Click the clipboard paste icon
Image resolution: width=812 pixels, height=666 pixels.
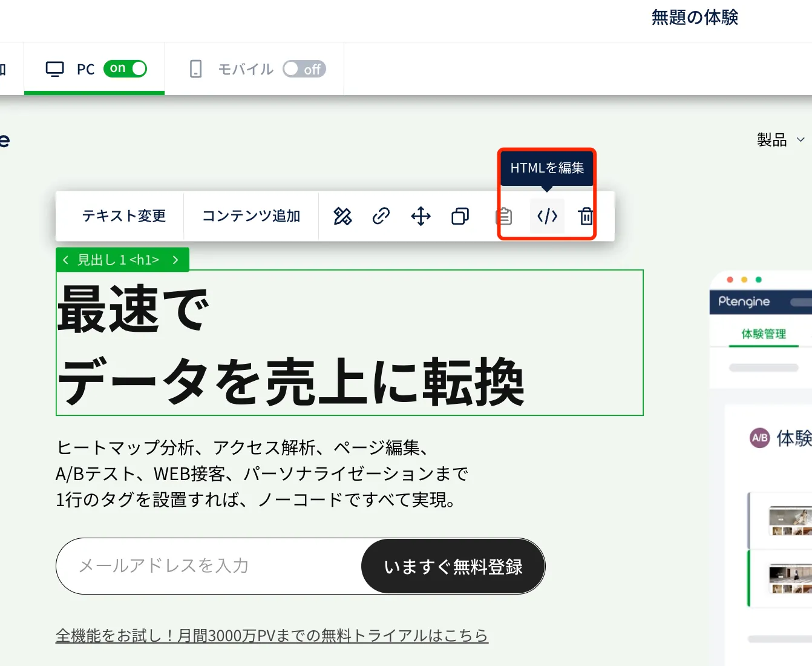pyautogui.click(x=504, y=216)
